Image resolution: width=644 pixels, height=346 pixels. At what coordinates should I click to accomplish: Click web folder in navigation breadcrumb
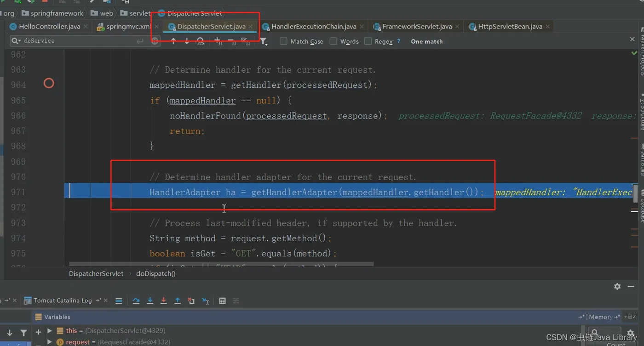(102, 13)
